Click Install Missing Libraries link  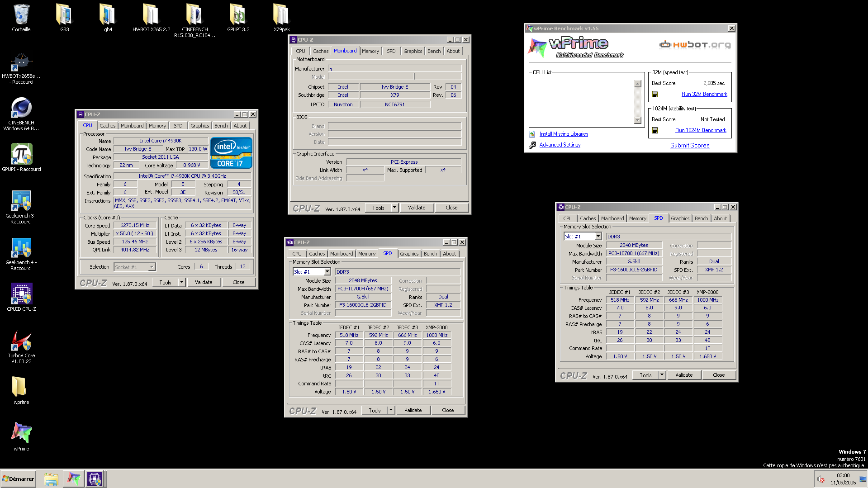point(564,134)
